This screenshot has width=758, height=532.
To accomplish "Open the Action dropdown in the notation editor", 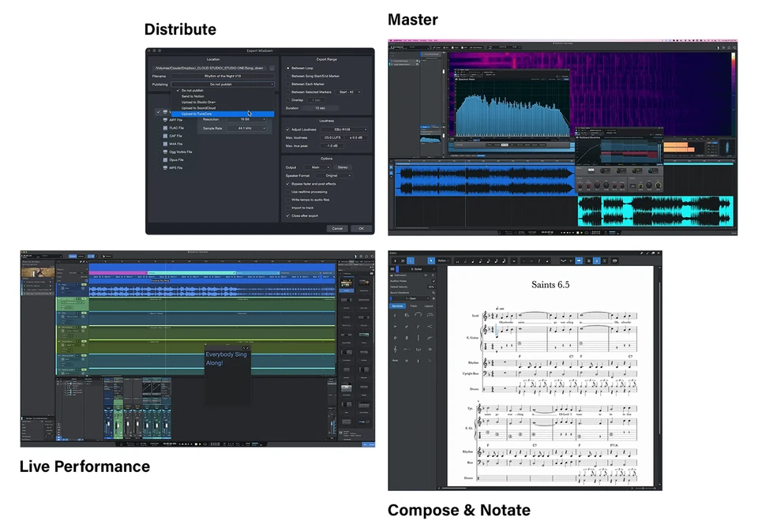I will [442, 260].
